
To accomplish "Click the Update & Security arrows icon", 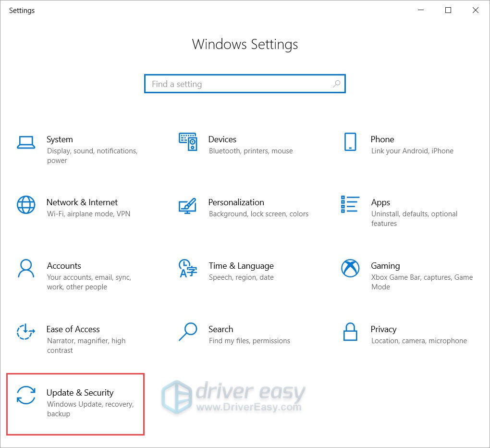I will 26,395.
